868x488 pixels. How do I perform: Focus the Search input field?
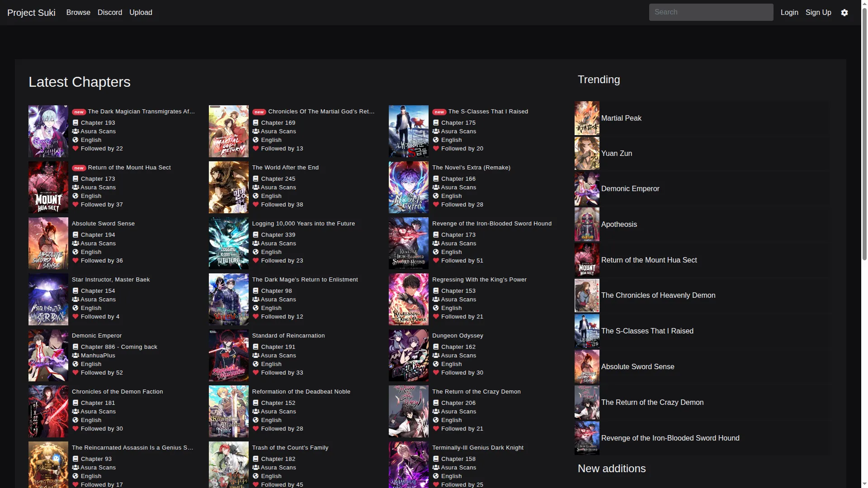tap(711, 12)
